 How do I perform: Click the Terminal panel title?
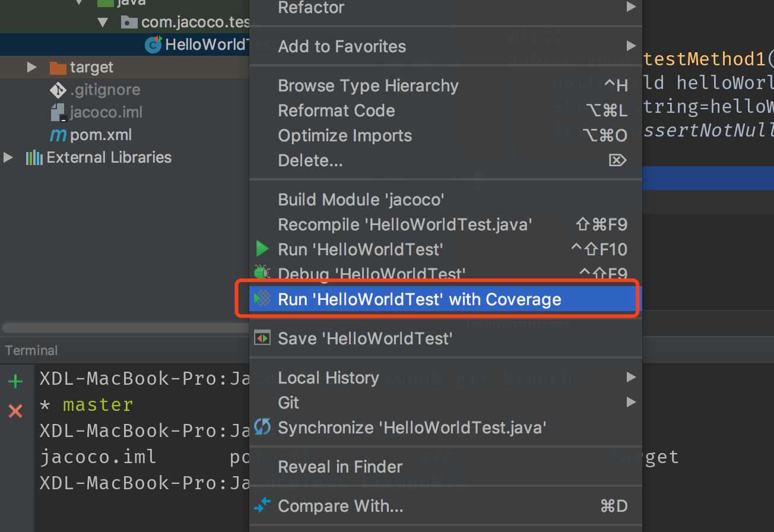point(31,350)
